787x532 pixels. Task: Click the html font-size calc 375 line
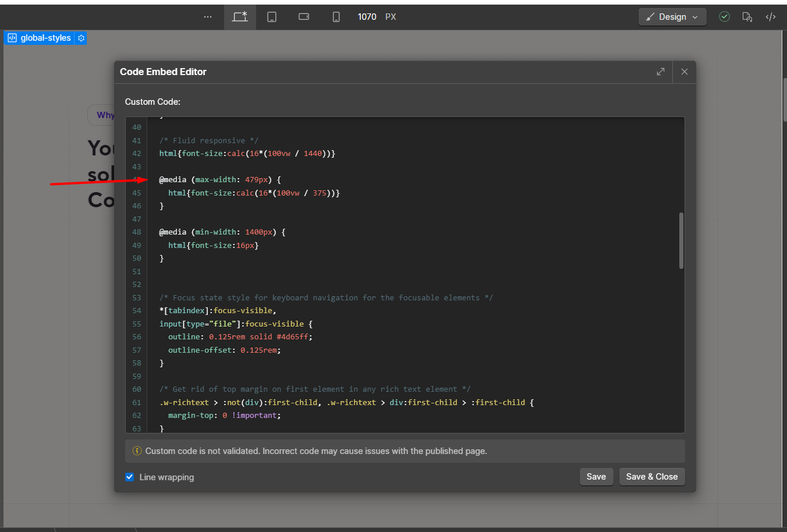coord(254,193)
